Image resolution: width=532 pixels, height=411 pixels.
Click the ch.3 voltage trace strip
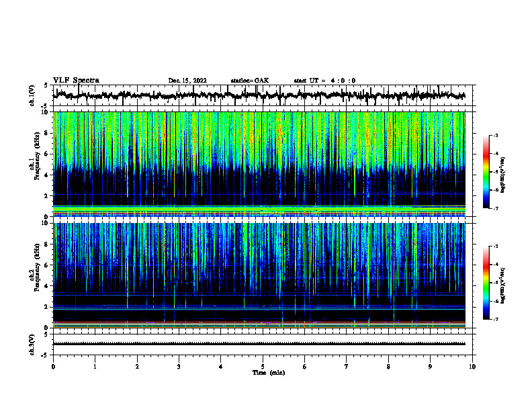tap(259, 344)
